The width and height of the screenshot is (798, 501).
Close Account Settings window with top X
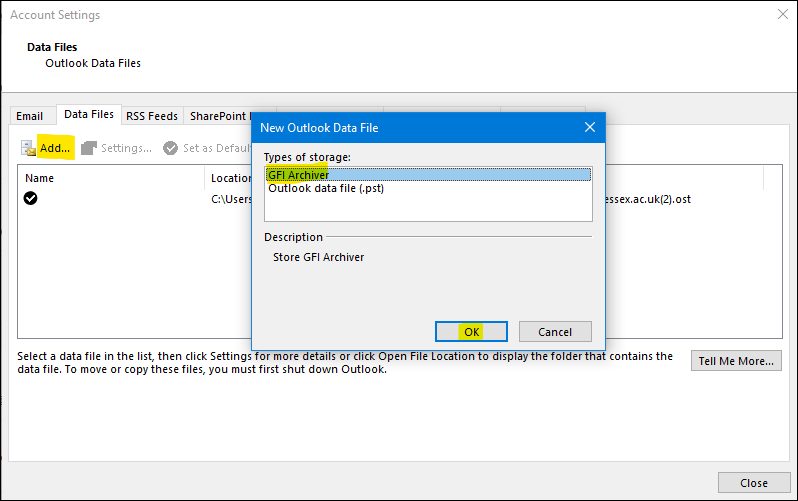pyautogui.click(x=783, y=14)
